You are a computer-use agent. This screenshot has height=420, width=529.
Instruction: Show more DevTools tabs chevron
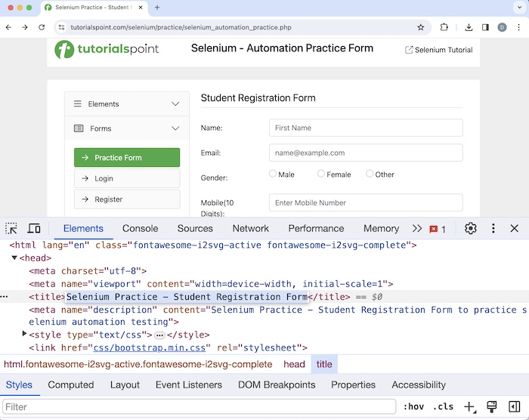pyautogui.click(x=416, y=228)
